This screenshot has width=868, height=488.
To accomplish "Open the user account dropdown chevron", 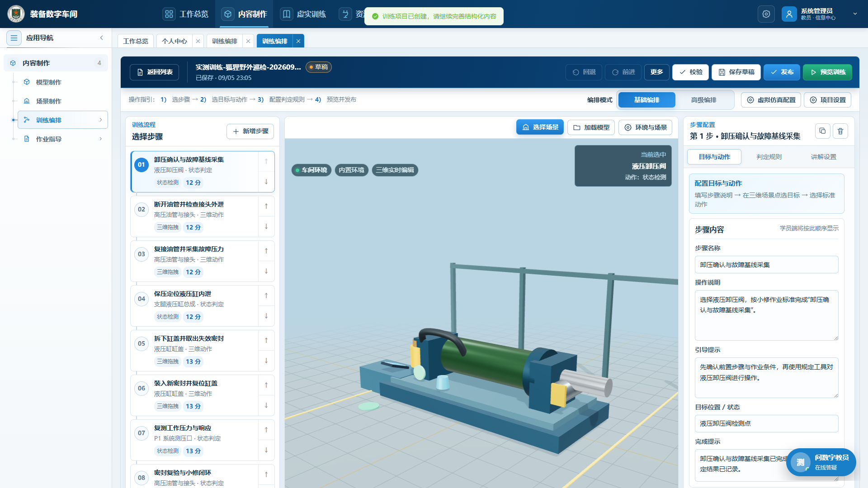I will pos(855,14).
